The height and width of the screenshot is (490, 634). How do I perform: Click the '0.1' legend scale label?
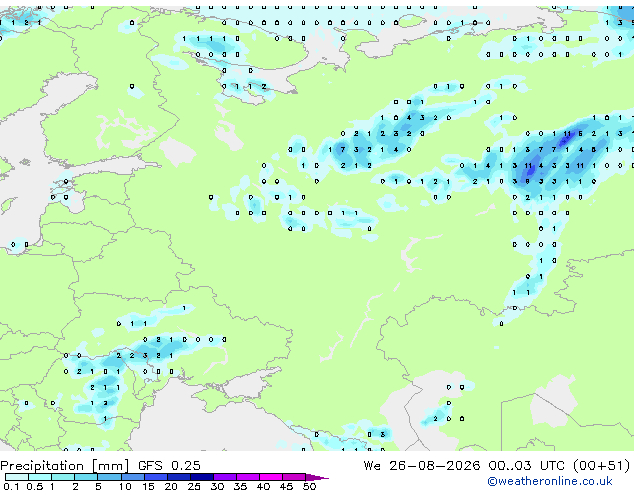click(x=11, y=486)
